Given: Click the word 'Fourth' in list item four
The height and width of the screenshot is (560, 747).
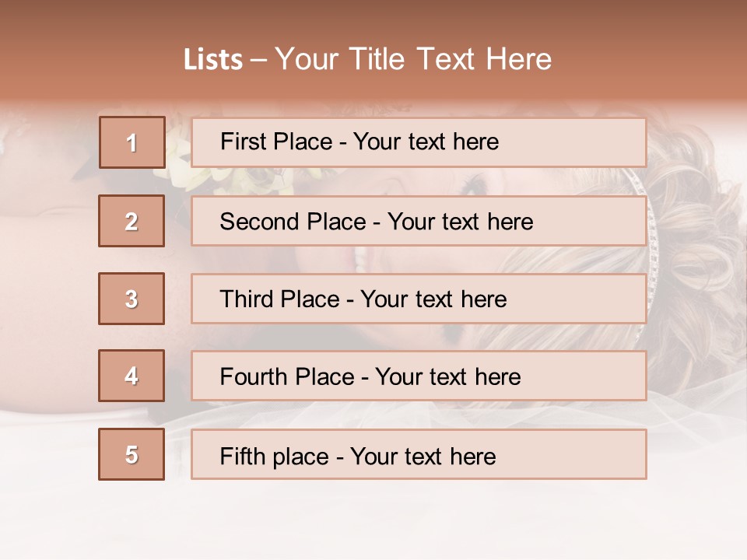Looking at the screenshot, I should click(x=251, y=377).
